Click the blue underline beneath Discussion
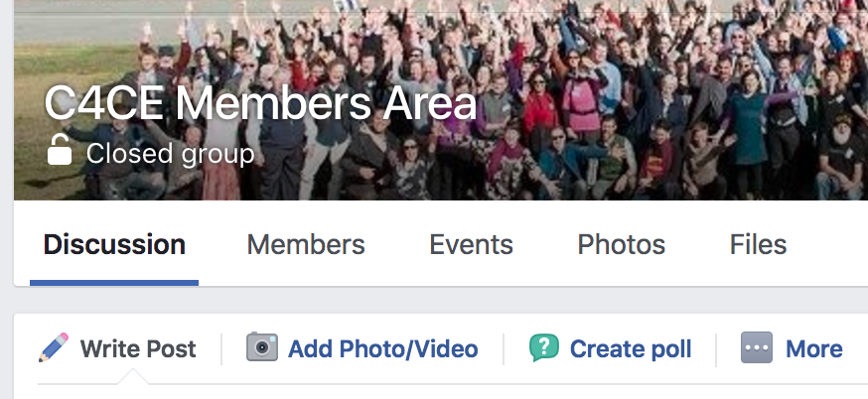Image resolution: width=868 pixels, height=399 pixels. click(x=114, y=283)
